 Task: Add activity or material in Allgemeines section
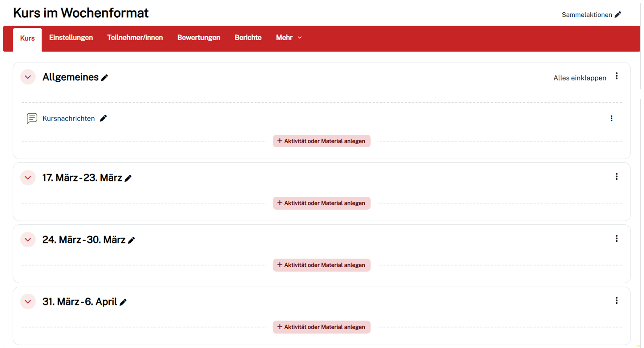tap(322, 141)
